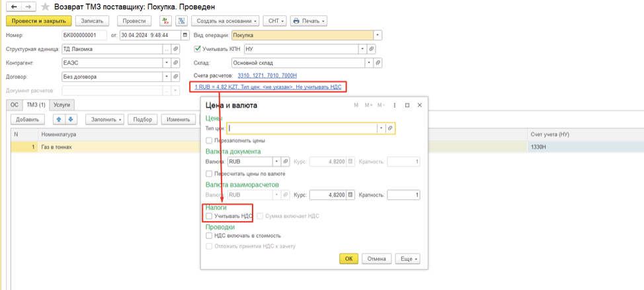This screenshot has height=290, width=644.
Task: Click the Дт/Кт postings icon in toolbar
Action: pyautogui.click(x=165, y=21)
